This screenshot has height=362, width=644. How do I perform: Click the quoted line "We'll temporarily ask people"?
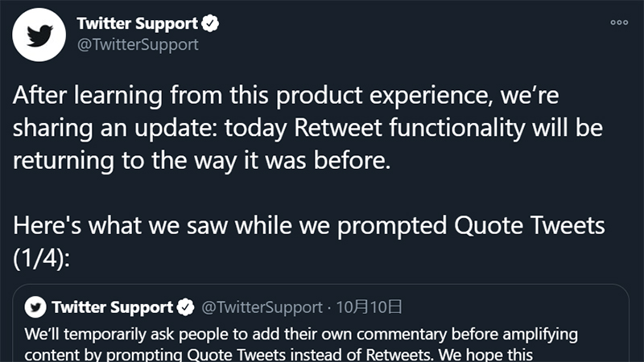click(x=121, y=333)
